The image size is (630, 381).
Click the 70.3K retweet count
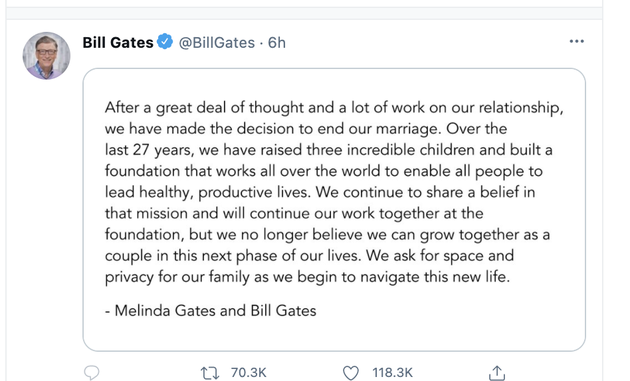coord(248,373)
